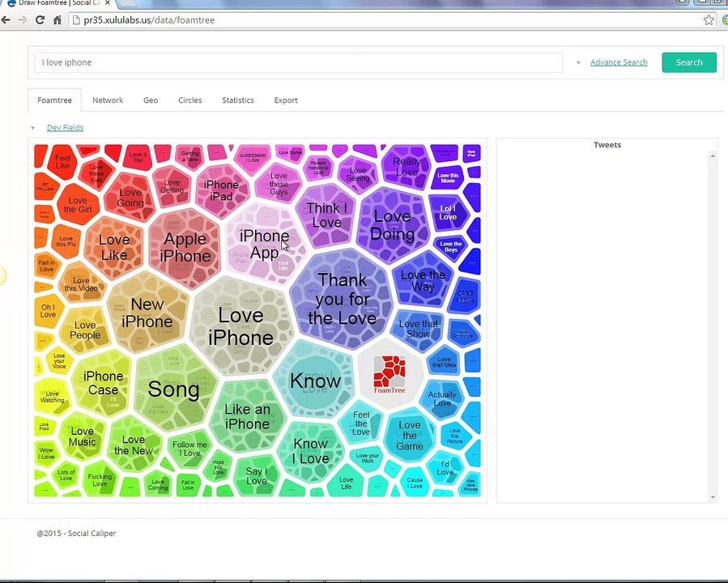Viewport: 728px width, 583px height.
Task: Select the 'I'd Love' cell
Action: click(x=445, y=467)
